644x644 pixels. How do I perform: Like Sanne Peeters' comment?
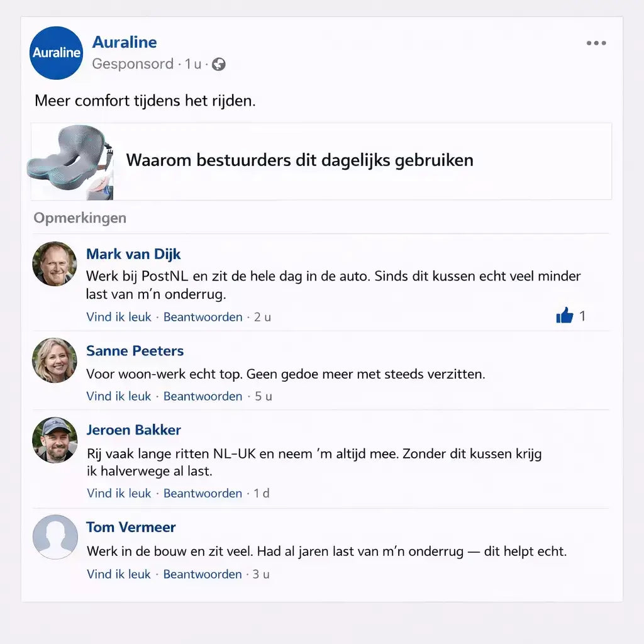click(x=119, y=396)
